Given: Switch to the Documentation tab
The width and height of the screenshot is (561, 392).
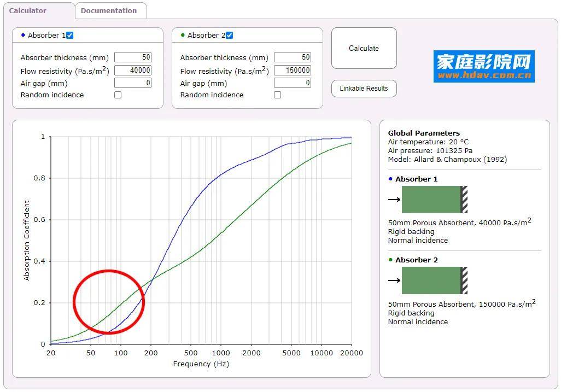Looking at the screenshot, I should point(109,10).
